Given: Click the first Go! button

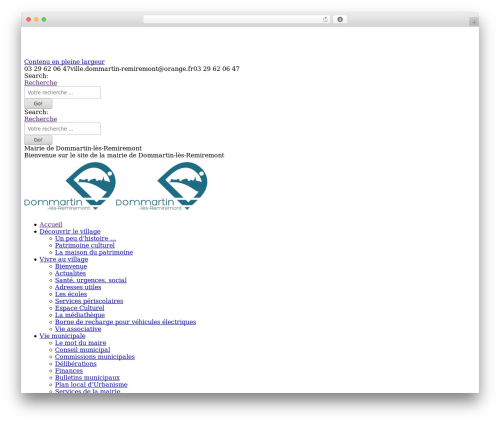Looking at the screenshot, I should (38, 104).
